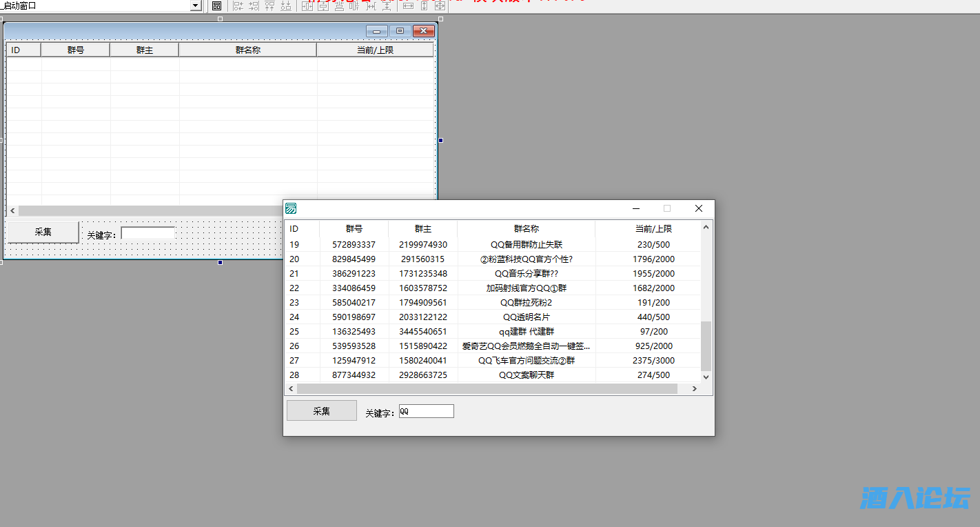Click the align bottom edges toolbar icon

(285, 6)
